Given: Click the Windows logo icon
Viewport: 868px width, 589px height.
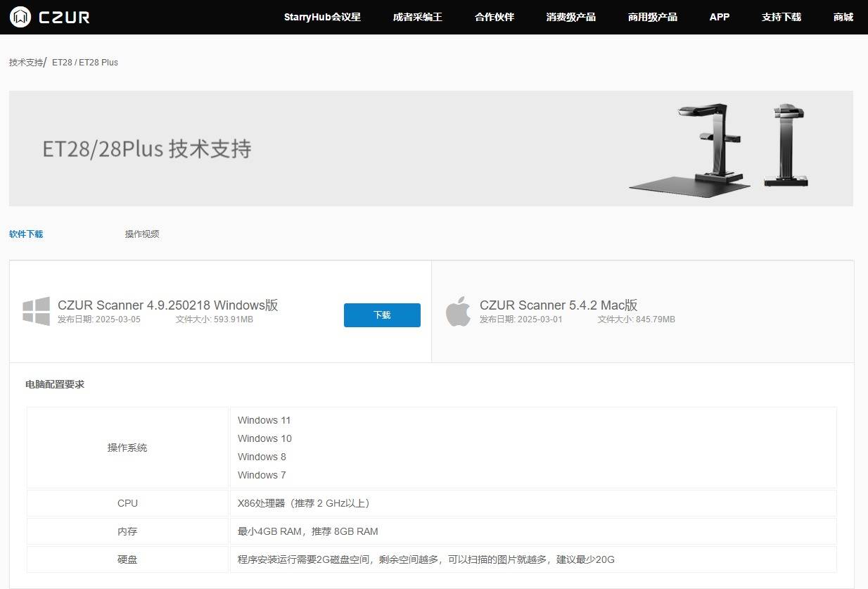Looking at the screenshot, I should point(37,311).
